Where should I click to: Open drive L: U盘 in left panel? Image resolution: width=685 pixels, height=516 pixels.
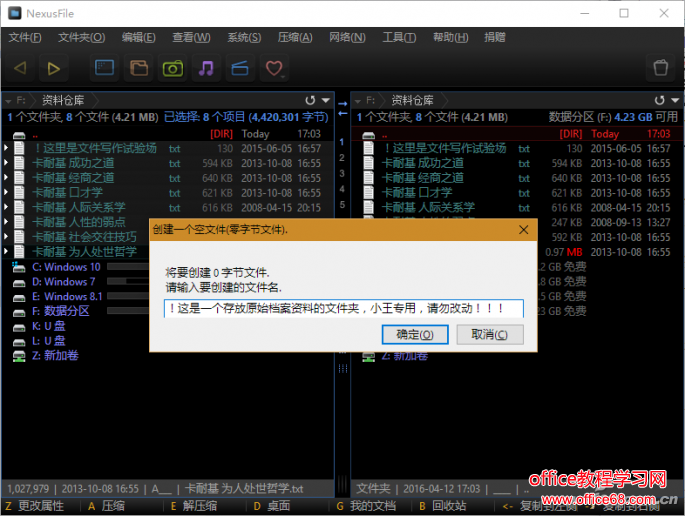click(48, 341)
